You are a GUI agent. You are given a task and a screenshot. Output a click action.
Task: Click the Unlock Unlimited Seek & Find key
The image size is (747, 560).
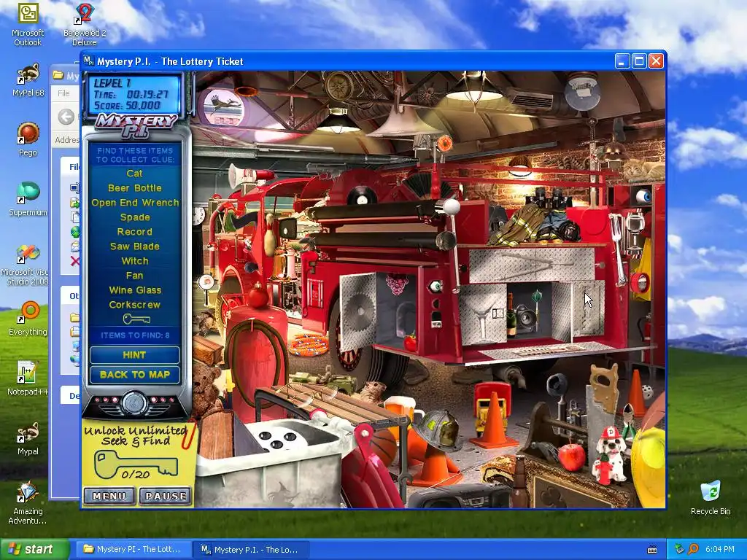click(x=136, y=464)
